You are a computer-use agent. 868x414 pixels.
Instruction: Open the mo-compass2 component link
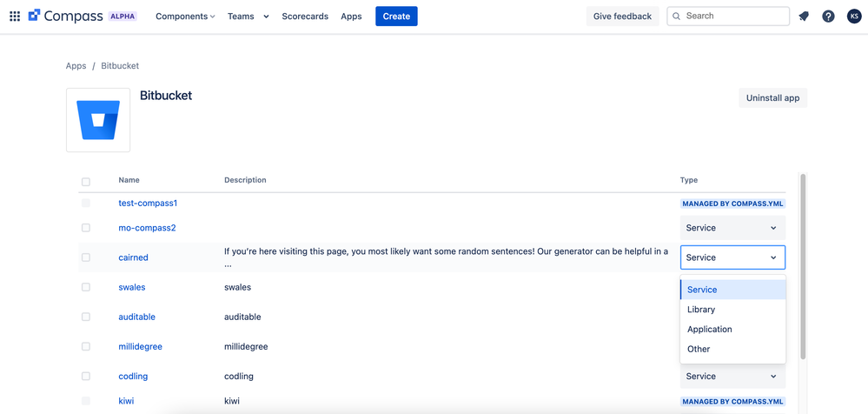tap(147, 228)
